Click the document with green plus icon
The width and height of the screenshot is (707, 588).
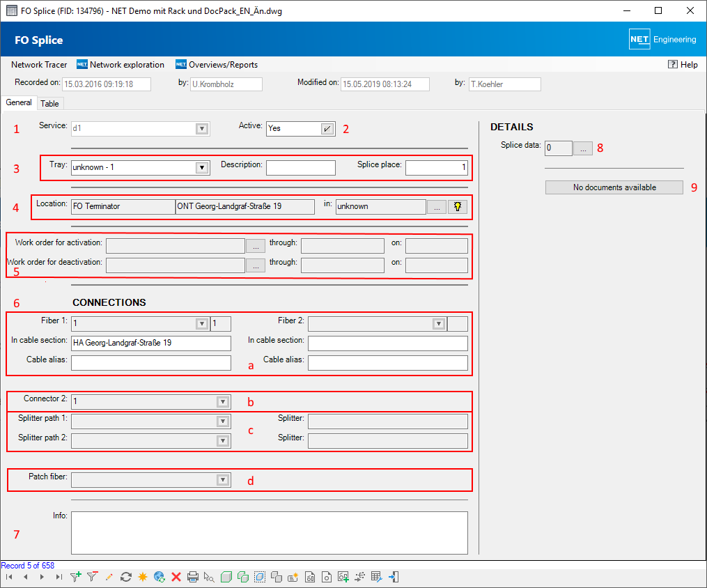[x=343, y=577]
